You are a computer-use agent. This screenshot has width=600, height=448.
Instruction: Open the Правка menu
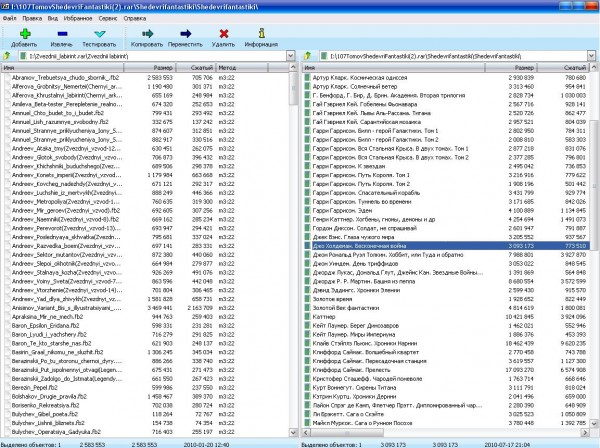point(32,18)
